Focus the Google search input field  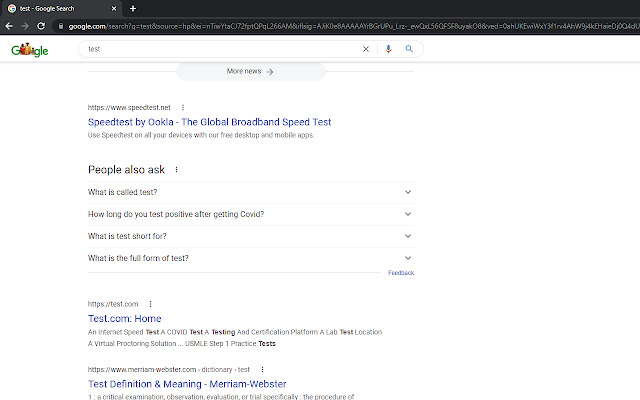[x=222, y=49]
